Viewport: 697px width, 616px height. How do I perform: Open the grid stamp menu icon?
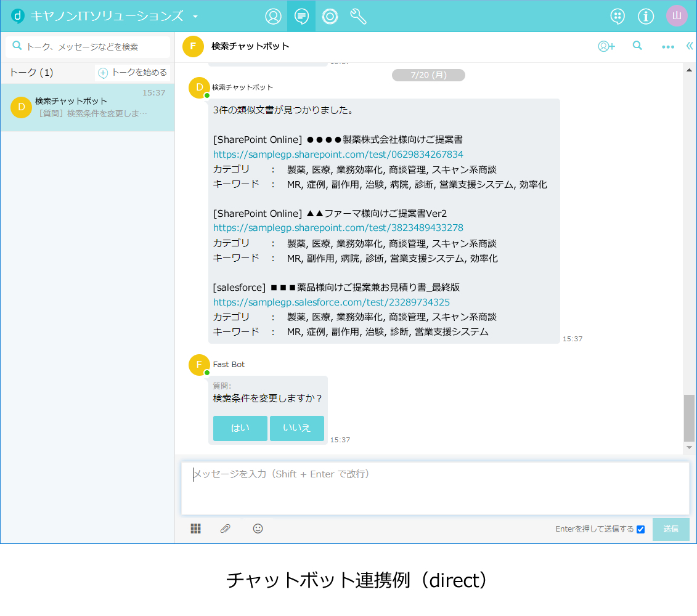pyautogui.click(x=195, y=529)
